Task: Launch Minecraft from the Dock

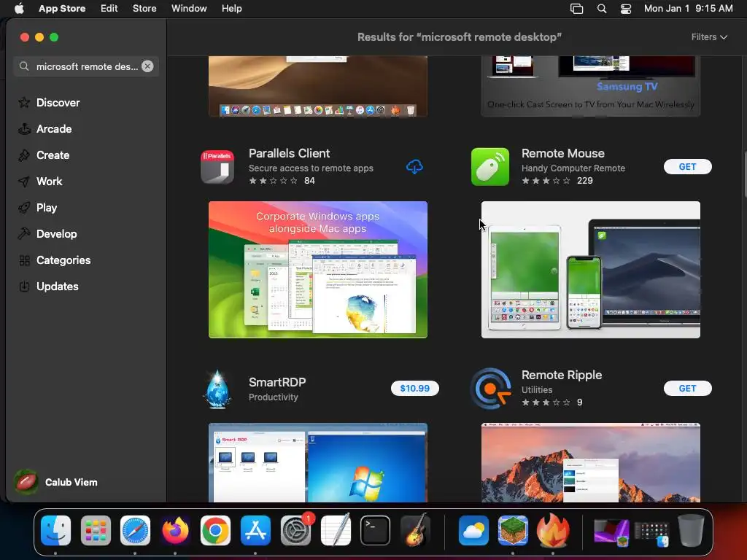Action: [x=513, y=530]
